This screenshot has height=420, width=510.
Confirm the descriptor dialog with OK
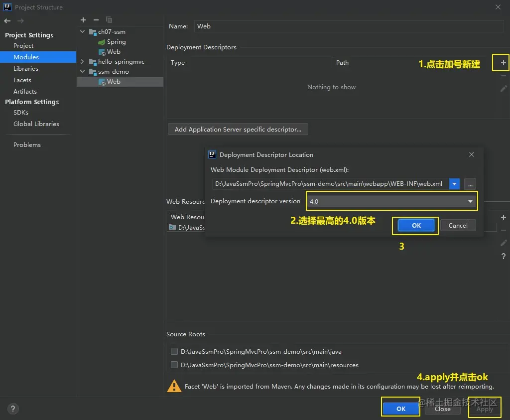tap(416, 226)
